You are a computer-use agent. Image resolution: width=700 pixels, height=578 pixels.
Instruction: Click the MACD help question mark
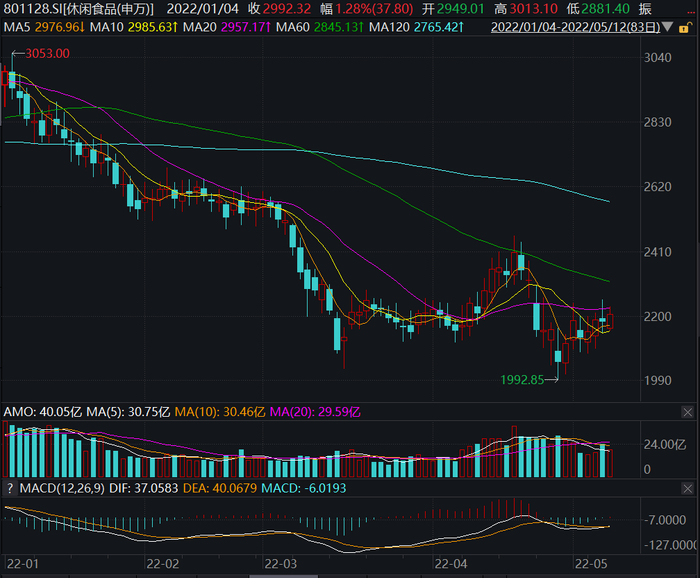10,489
